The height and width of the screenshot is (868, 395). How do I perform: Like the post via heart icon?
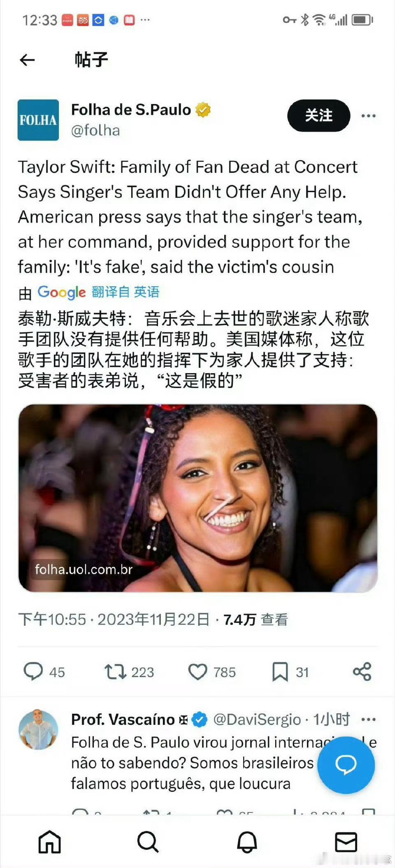[x=198, y=672]
